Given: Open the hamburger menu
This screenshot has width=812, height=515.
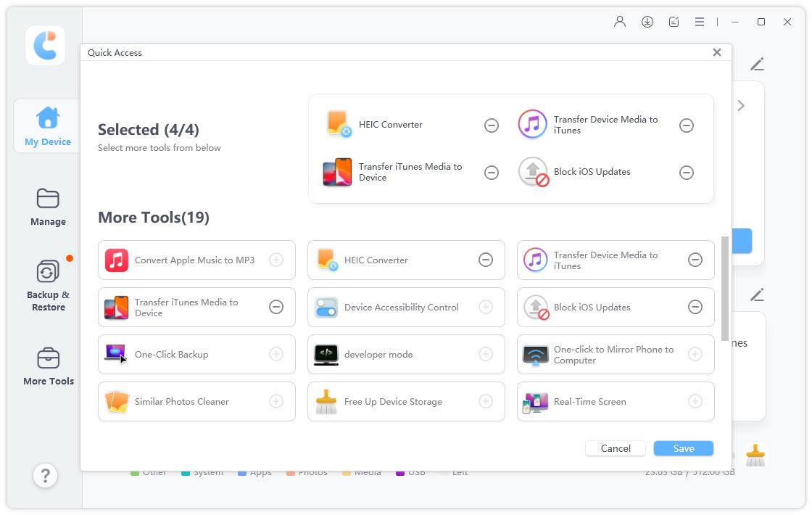Looking at the screenshot, I should pyautogui.click(x=700, y=22).
